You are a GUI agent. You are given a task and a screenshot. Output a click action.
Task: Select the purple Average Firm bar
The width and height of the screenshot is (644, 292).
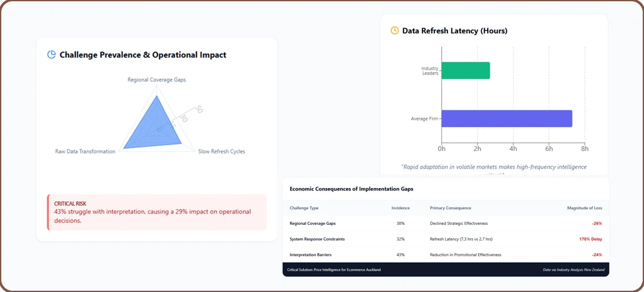pos(507,118)
